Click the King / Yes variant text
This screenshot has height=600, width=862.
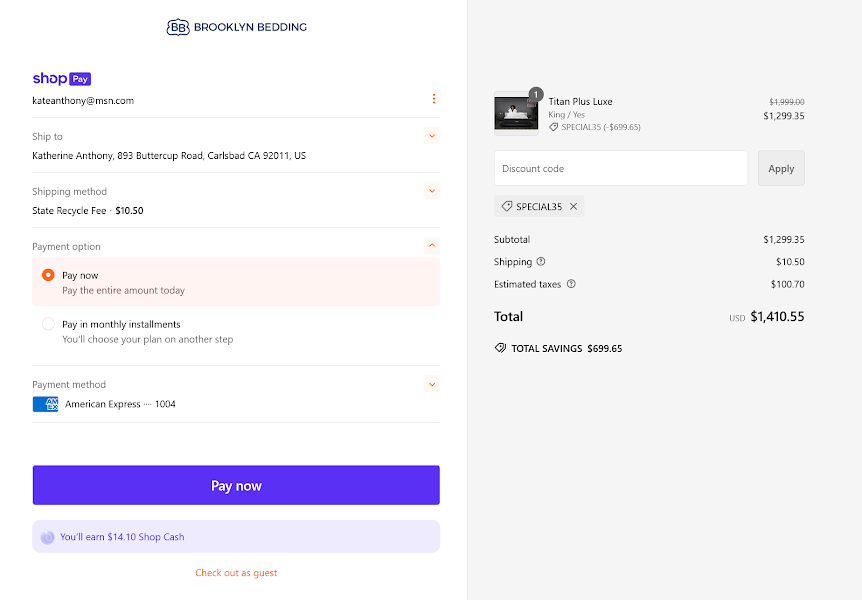coord(567,115)
